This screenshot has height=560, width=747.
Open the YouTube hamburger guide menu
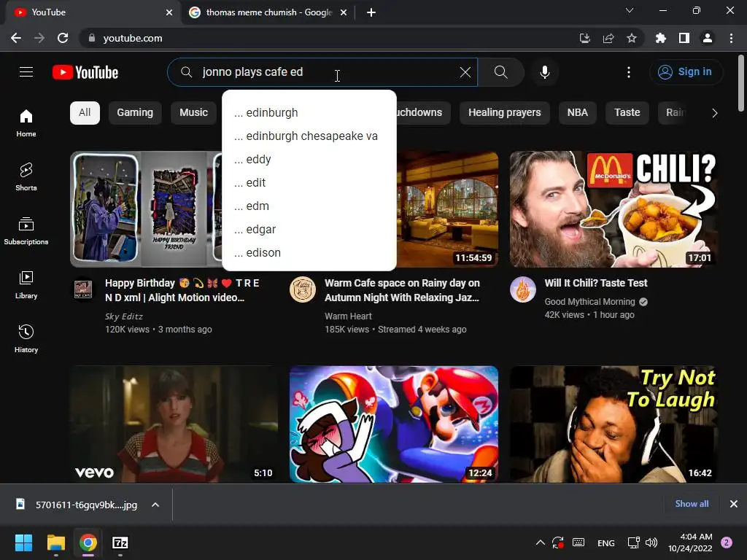point(26,72)
